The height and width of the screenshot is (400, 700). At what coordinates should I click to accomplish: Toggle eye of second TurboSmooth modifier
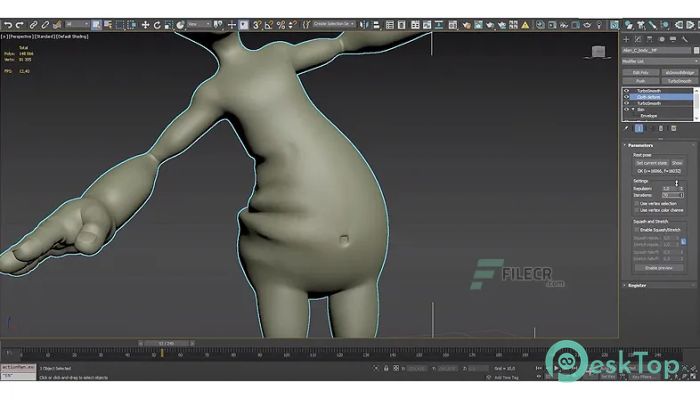(x=626, y=103)
